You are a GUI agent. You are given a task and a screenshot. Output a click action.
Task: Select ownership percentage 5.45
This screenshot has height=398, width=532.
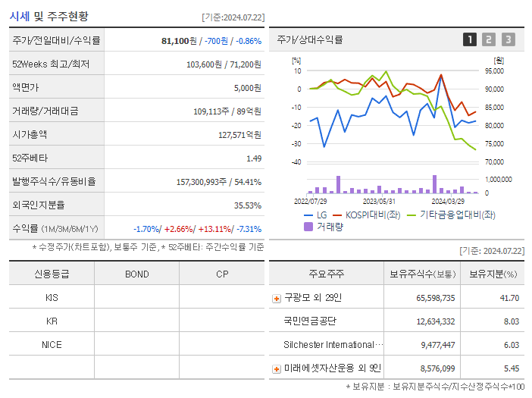point(512,369)
